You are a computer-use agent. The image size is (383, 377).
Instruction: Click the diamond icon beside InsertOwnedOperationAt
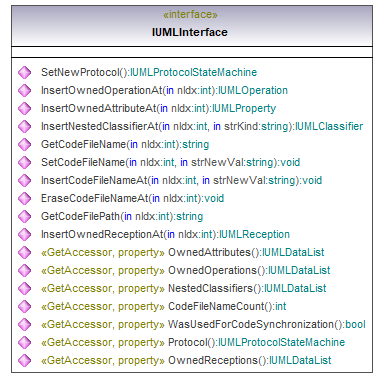(x=24, y=90)
